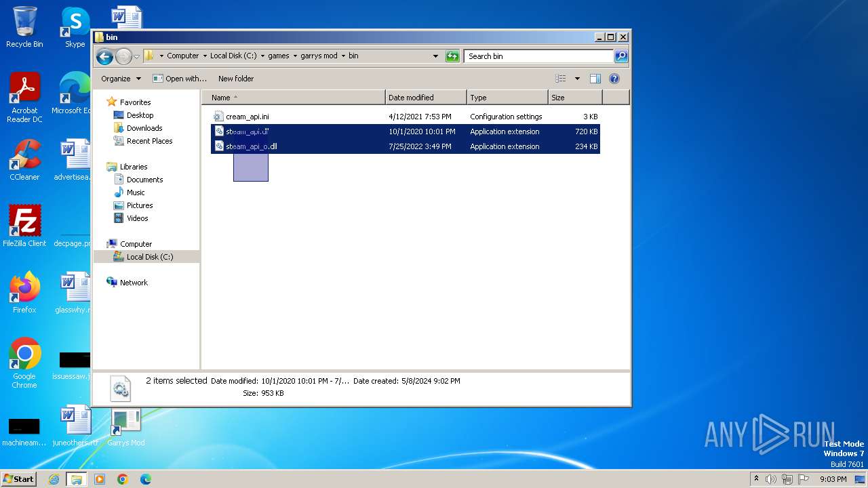Click the Forward navigation arrow in Explorer
The height and width of the screenshot is (488, 868).
[x=123, y=56]
